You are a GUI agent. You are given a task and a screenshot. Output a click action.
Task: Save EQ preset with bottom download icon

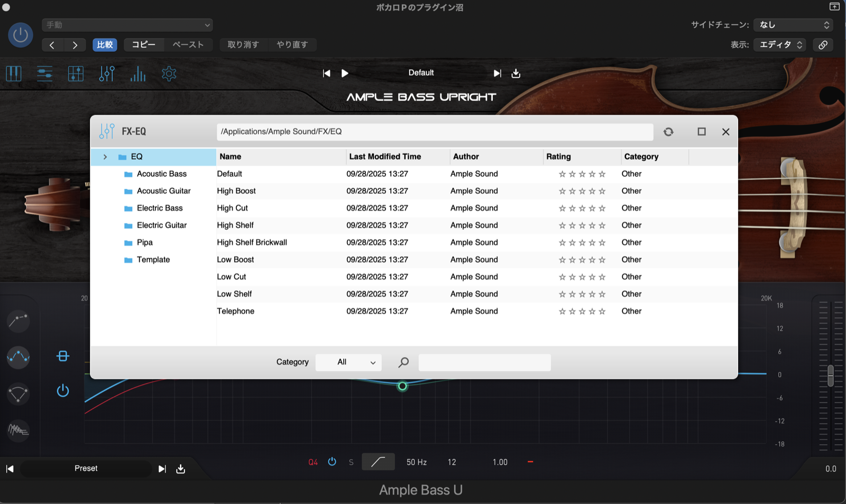[181, 469]
